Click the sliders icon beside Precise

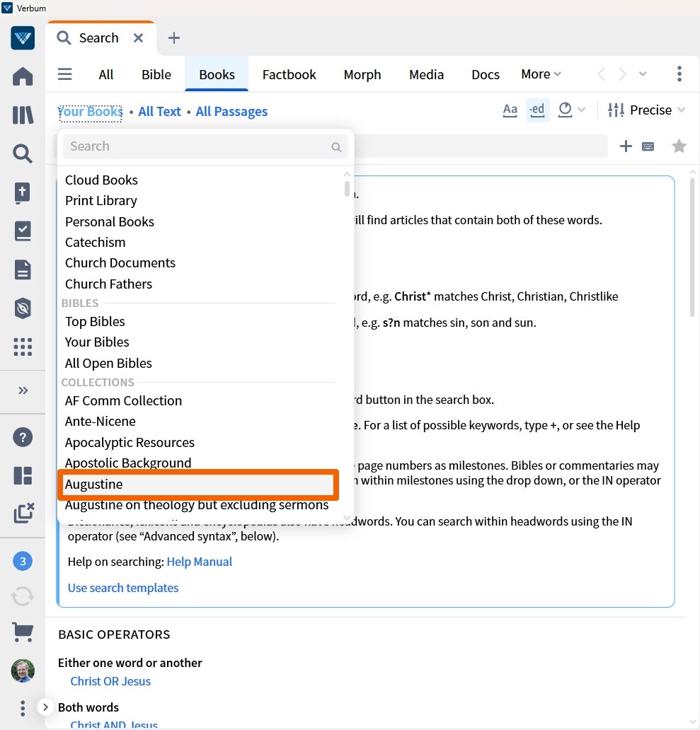(616, 110)
